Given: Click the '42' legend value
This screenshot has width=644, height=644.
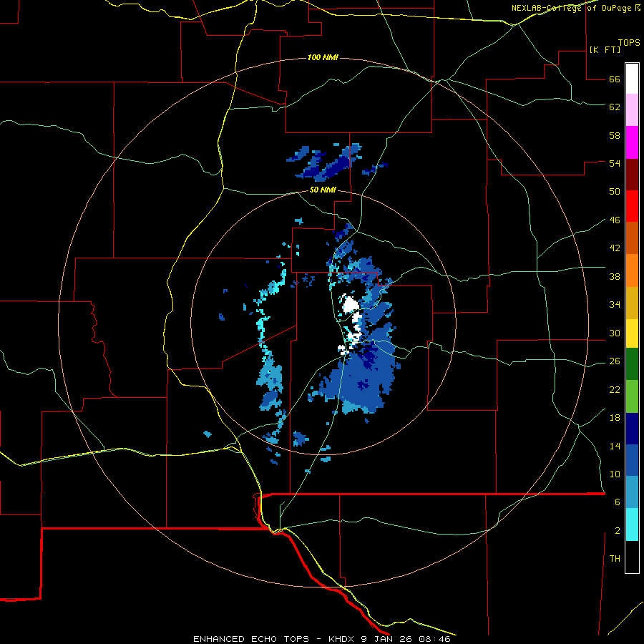Looking at the screenshot, I should click(615, 248).
